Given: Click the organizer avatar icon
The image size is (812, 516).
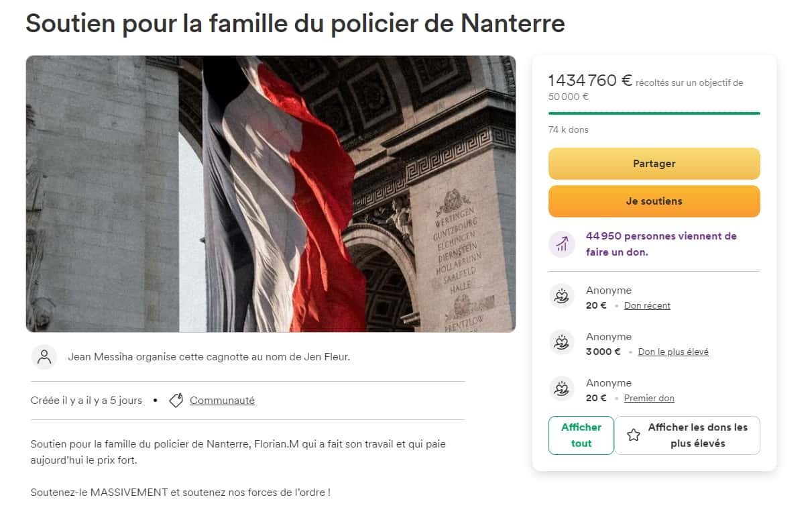Looking at the screenshot, I should [x=44, y=357].
